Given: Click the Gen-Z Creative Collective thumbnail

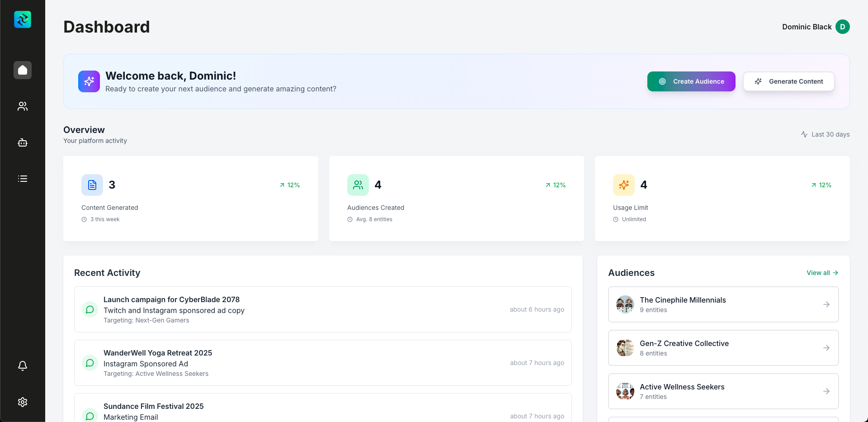Looking at the screenshot, I should point(625,348).
